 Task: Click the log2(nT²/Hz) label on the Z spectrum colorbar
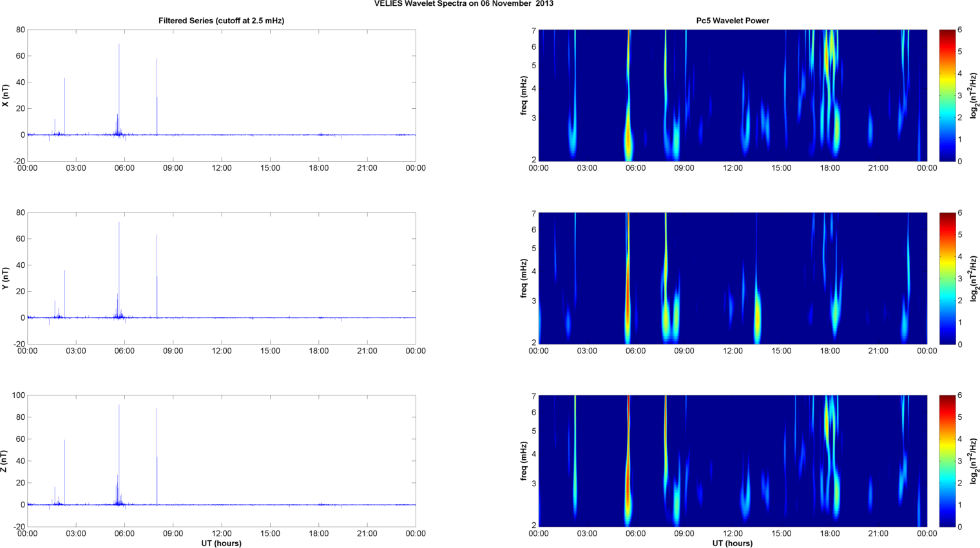point(974,461)
